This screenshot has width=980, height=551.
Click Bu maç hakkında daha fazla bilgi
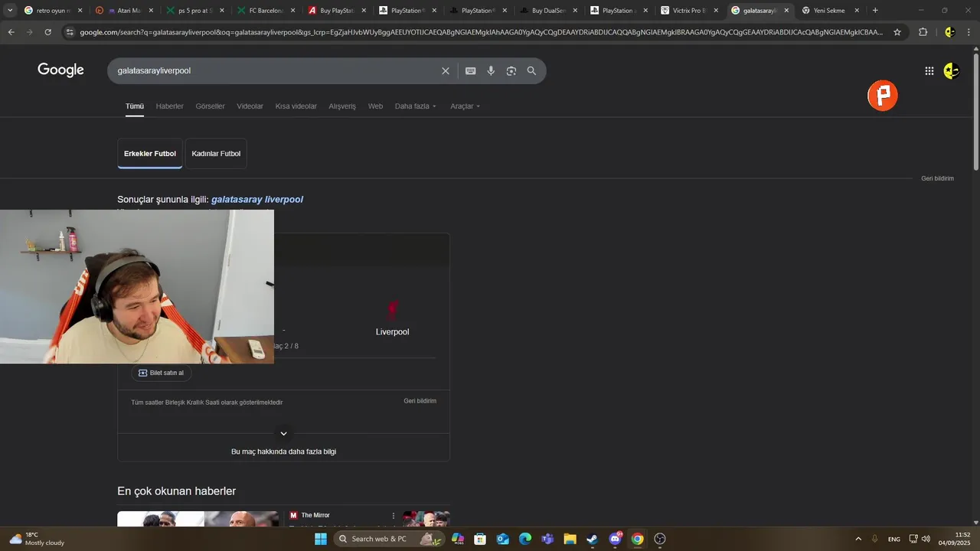[283, 452]
